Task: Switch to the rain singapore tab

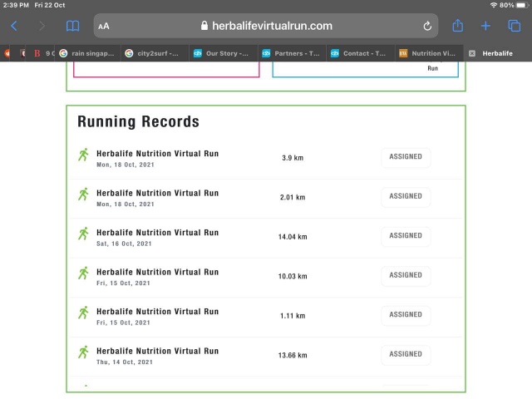Action: click(88, 53)
